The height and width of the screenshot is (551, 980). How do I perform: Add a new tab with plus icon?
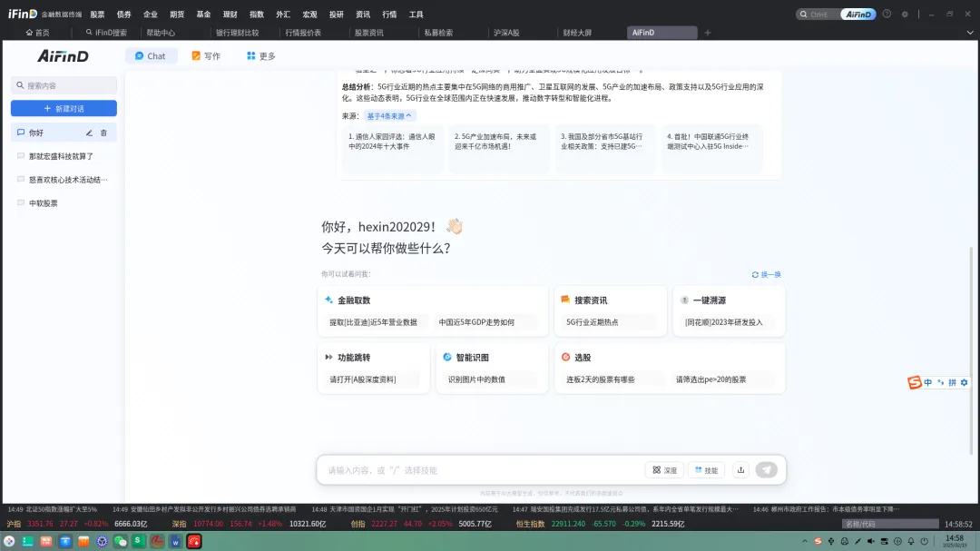[708, 33]
